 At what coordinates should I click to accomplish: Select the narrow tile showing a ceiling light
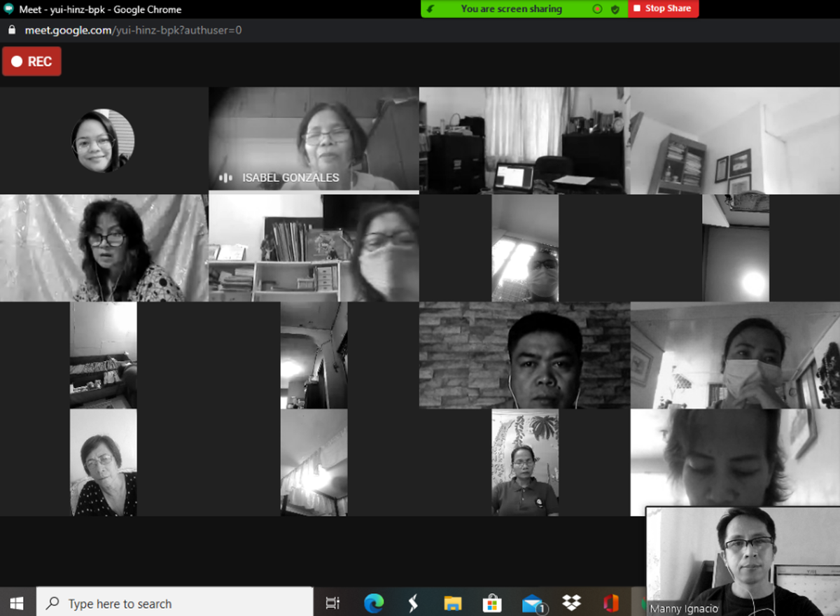point(736,248)
